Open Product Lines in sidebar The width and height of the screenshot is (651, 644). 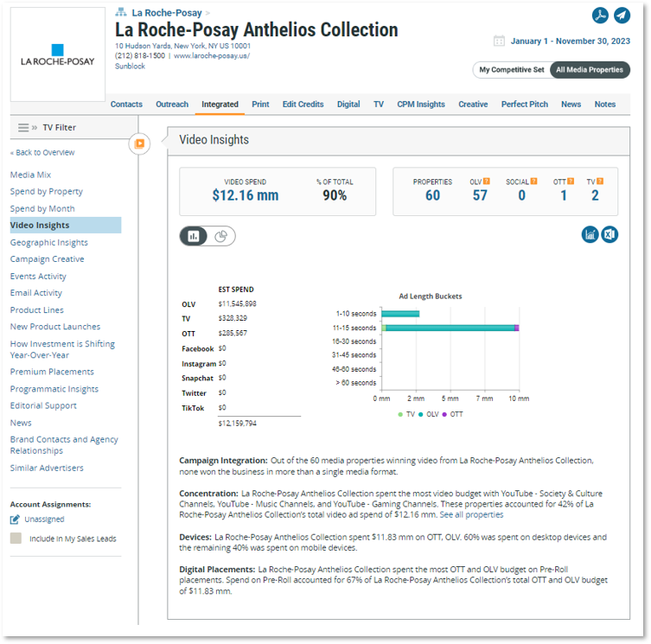click(37, 310)
